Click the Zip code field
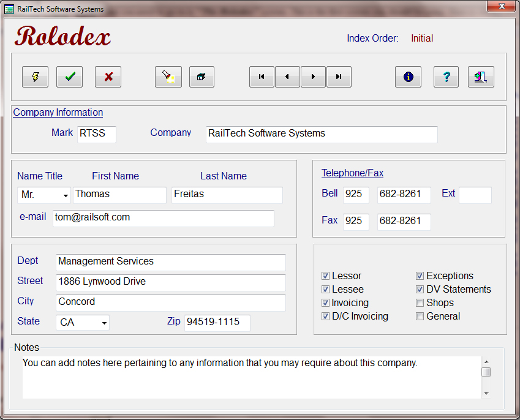 [217, 323]
